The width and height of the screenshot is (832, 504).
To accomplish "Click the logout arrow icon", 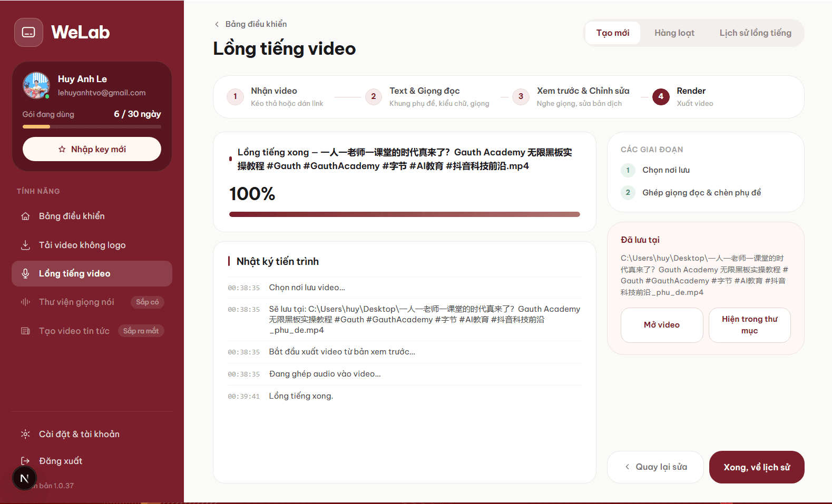I will tap(25, 461).
